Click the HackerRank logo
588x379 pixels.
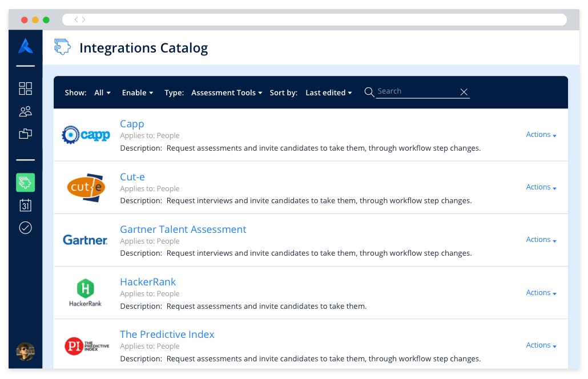(x=85, y=292)
